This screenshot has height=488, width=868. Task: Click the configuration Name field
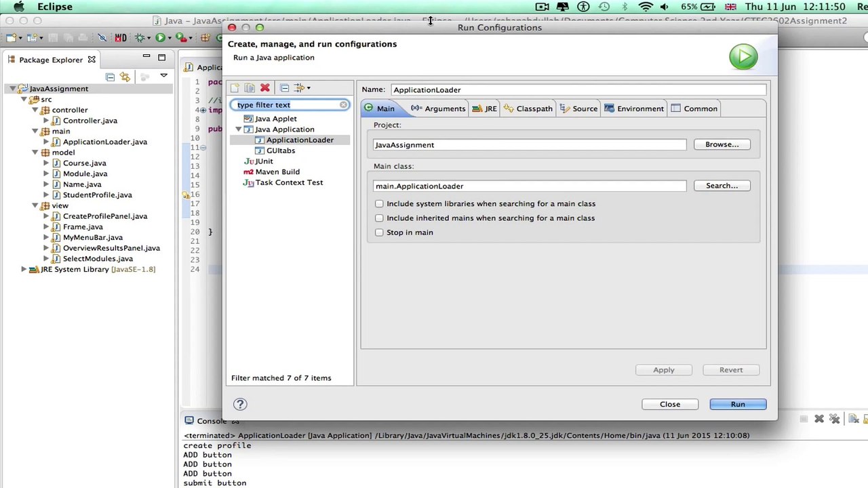pyautogui.click(x=578, y=89)
